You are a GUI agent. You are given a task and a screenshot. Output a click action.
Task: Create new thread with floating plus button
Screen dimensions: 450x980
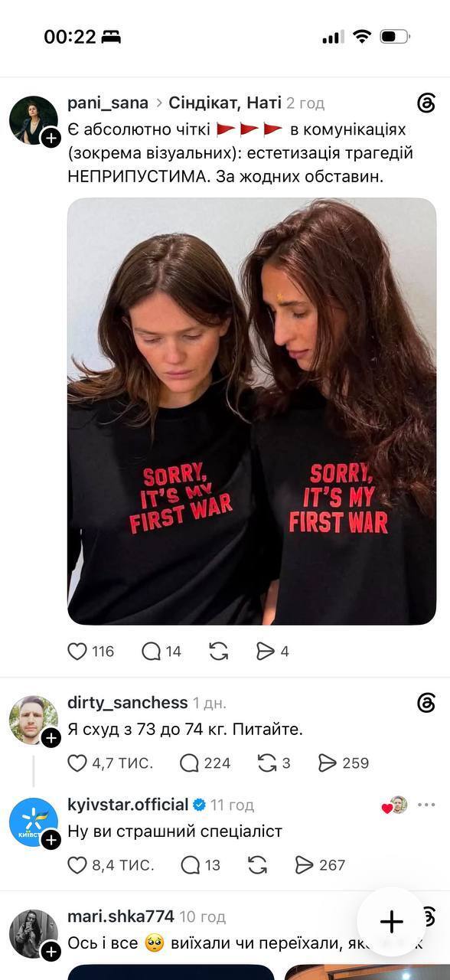392,921
